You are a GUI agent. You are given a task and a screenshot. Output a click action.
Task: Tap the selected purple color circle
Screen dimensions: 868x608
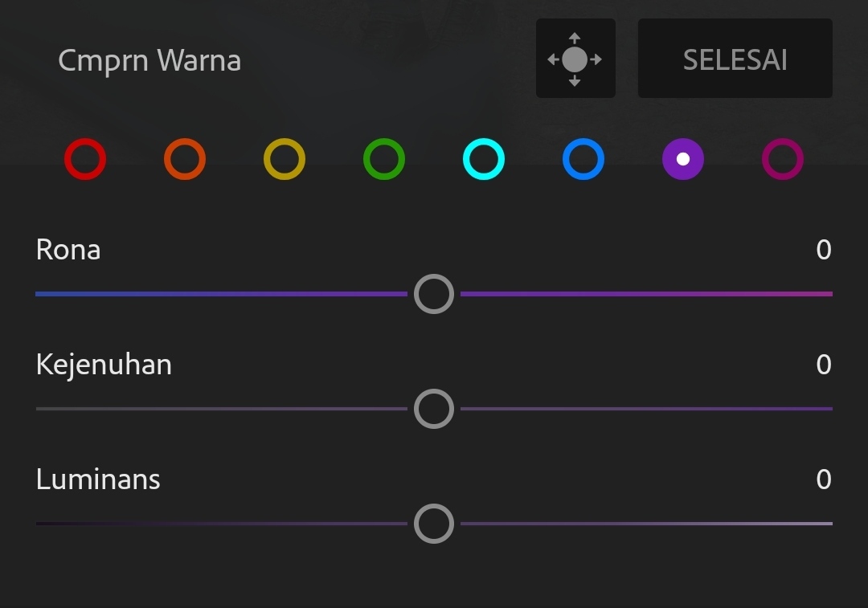coord(683,159)
